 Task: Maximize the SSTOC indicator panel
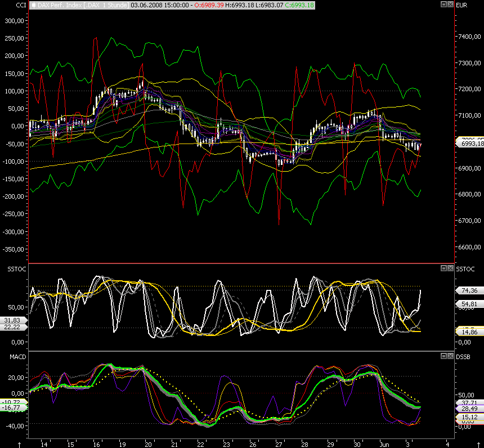click(x=443, y=268)
